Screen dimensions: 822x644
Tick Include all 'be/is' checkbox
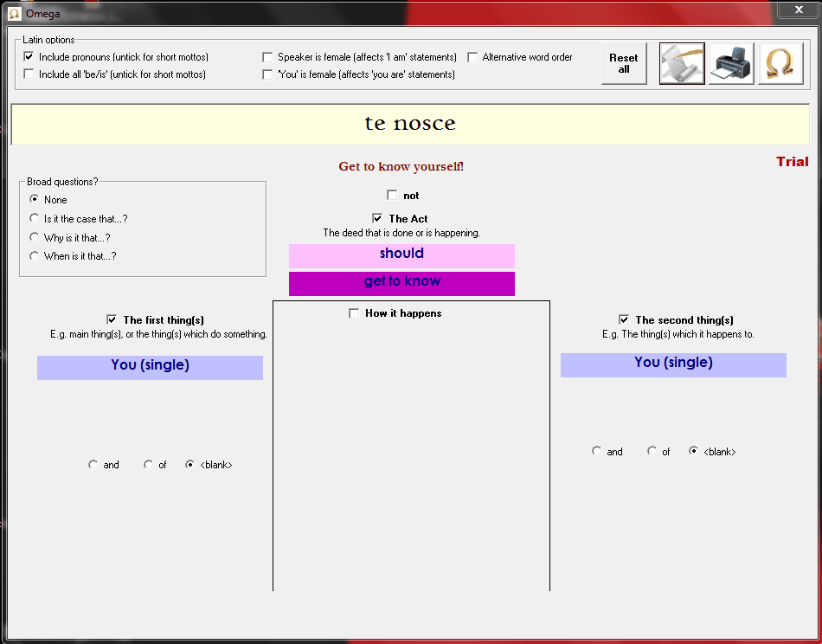pos(29,74)
